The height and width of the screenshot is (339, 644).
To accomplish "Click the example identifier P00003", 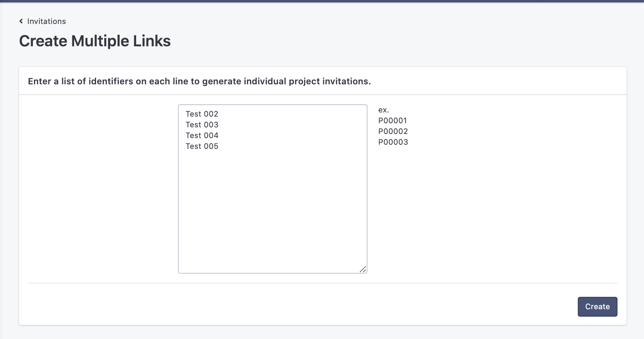I will pyautogui.click(x=393, y=142).
